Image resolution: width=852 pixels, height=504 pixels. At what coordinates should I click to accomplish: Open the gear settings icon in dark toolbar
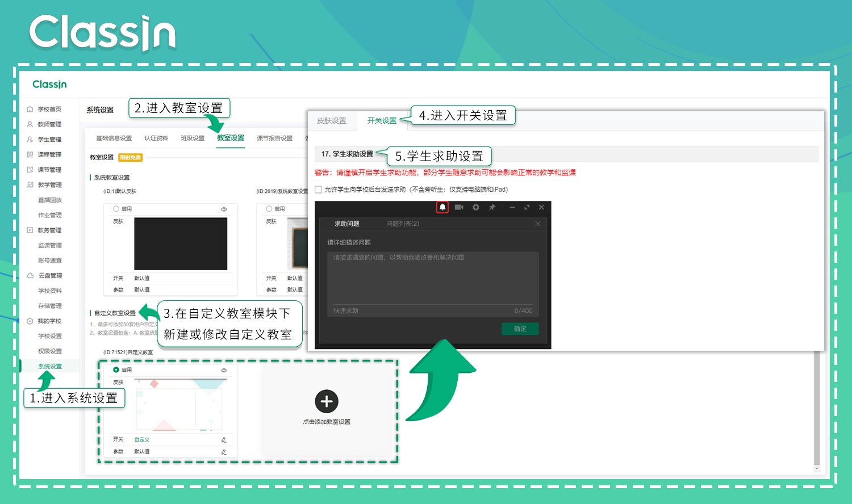coord(476,207)
